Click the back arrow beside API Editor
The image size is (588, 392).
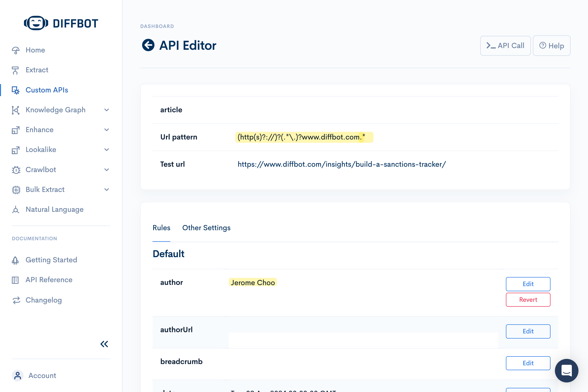point(148,45)
